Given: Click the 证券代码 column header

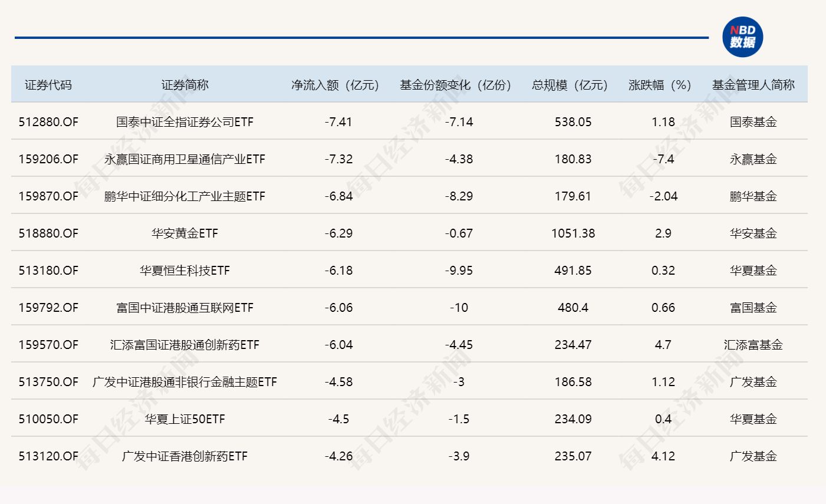Looking at the screenshot, I should click(48, 85).
